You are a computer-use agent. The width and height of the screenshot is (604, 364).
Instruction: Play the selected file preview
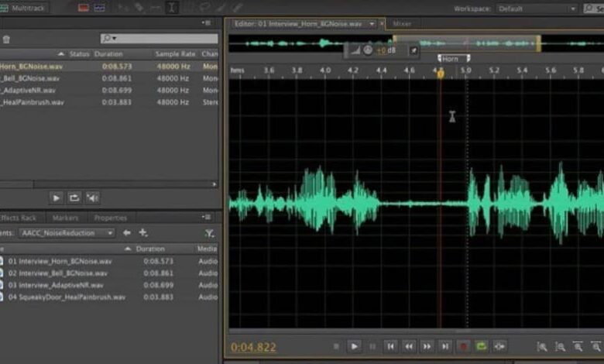(56, 198)
